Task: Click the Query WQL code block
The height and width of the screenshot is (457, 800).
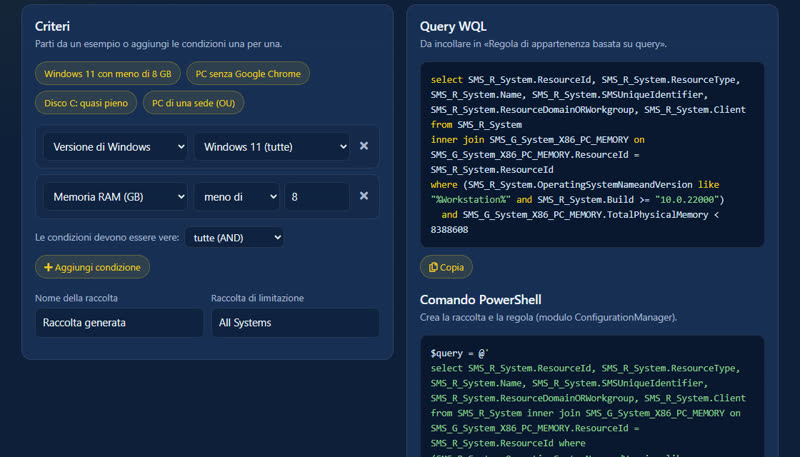Action: pyautogui.click(x=592, y=155)
